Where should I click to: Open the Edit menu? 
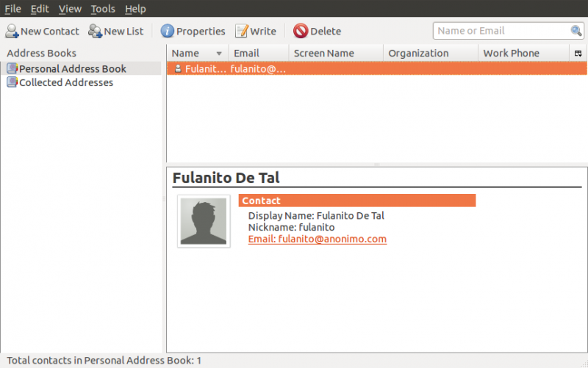[40, 9]
